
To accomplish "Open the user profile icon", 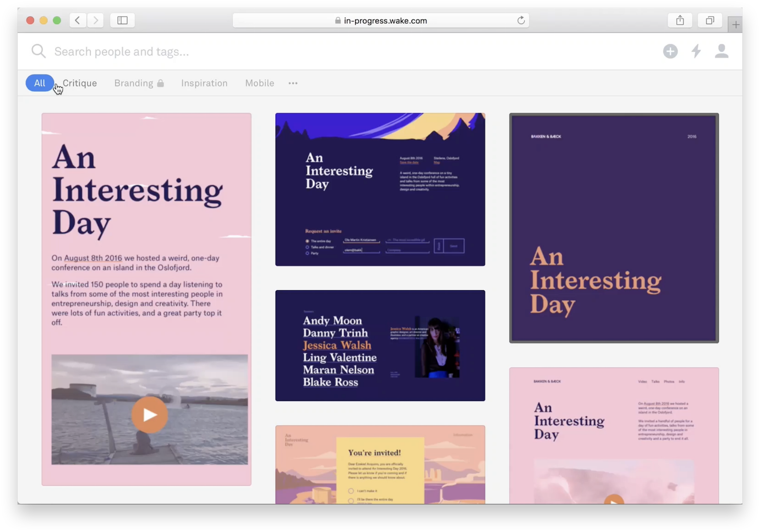I will 721,51.
